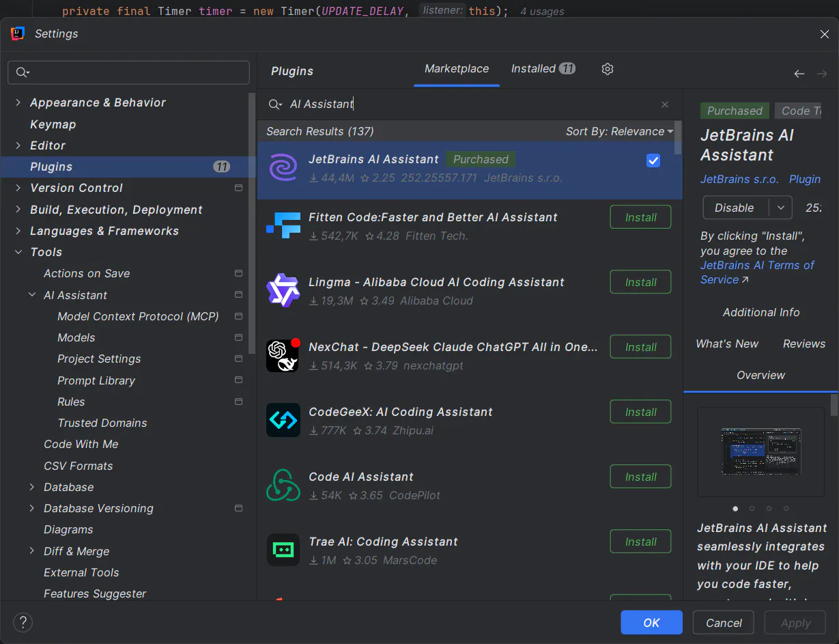Click the help question mark icon
The width and height of the screenshot is (839, 644).
[x=23, y=622]
